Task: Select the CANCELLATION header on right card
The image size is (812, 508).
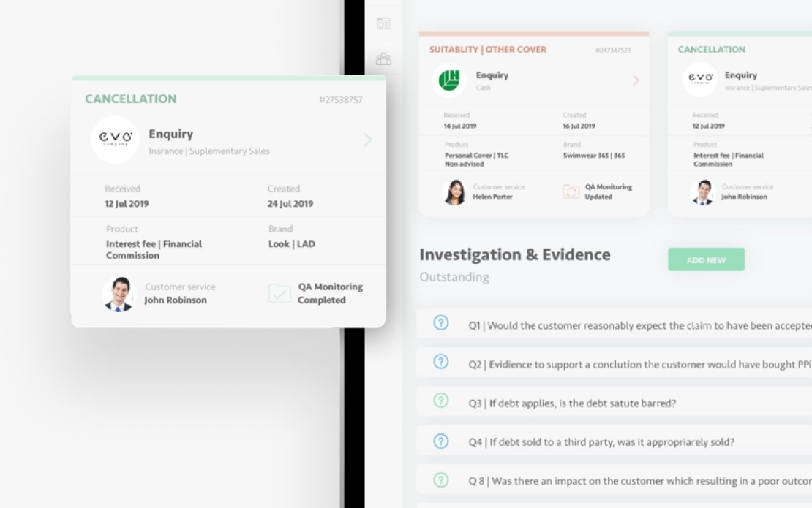Action: 711,50
